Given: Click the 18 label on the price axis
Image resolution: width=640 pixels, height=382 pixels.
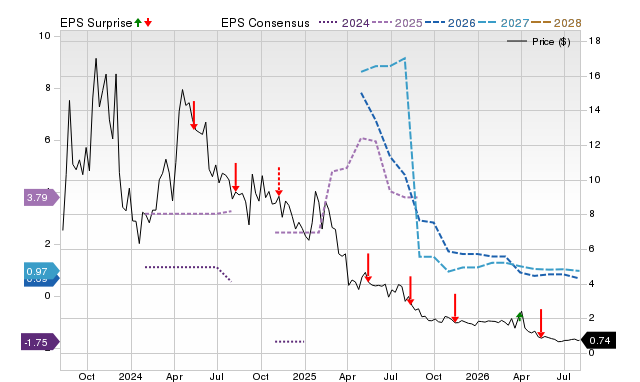Looking at the screenshot, I should click(595, 41).
